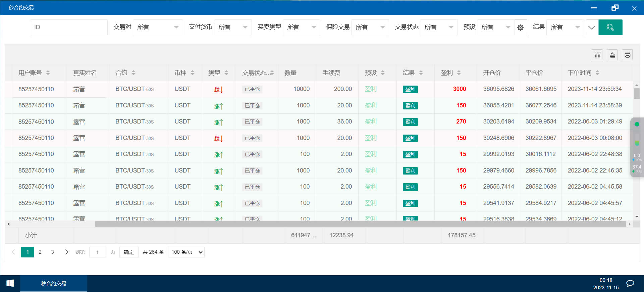Open Windows Start menu
Viewport: 644px width, 292px height.
tap(10, 283)
